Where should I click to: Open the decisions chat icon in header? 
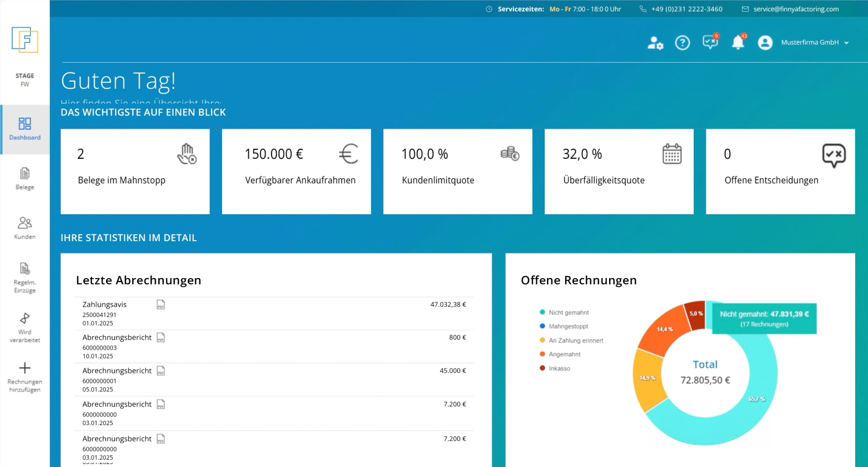point(711,42)
